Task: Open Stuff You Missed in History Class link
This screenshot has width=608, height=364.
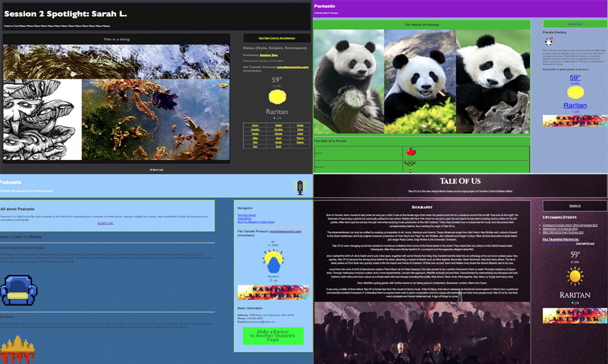Action: pyautogui.click(x=256, y=222)
